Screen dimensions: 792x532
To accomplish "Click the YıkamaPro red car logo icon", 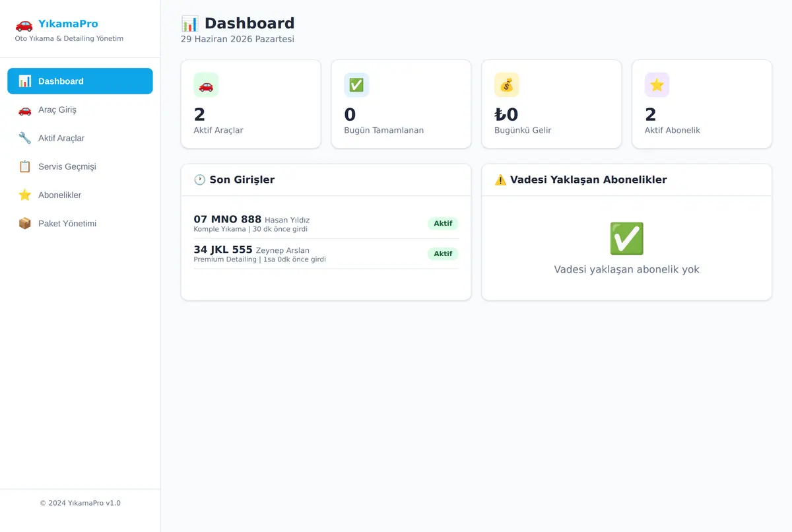I will [x=24, y=24].
